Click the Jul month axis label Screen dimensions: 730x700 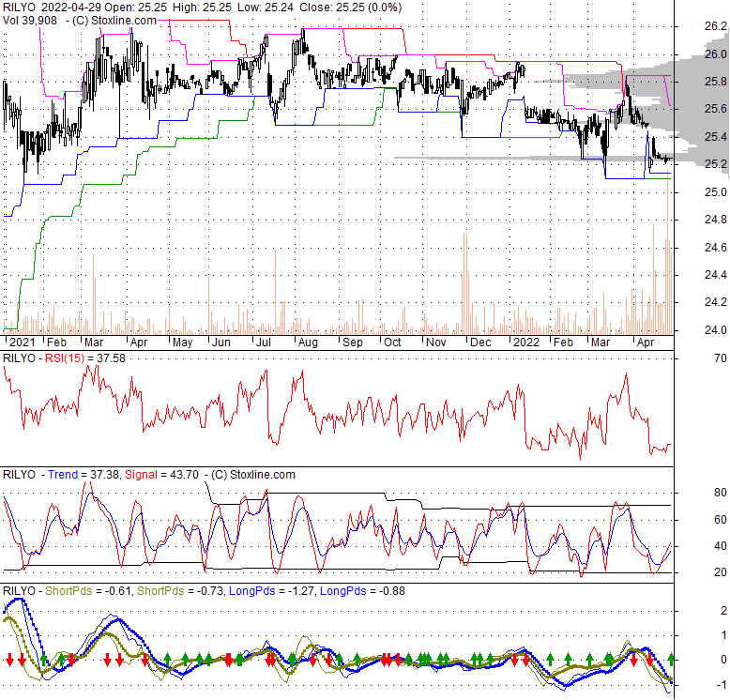(263, 342)
